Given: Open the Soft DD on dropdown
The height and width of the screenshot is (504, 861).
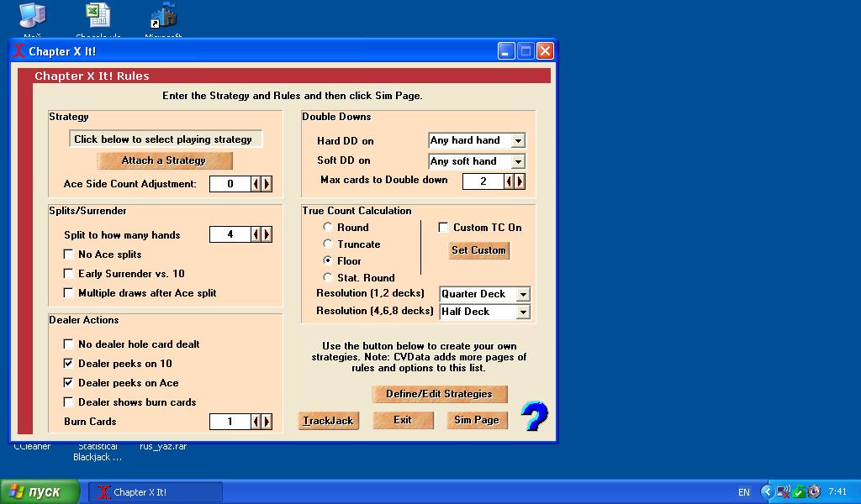Looking at the screenshot, I should tap(518, 161).
